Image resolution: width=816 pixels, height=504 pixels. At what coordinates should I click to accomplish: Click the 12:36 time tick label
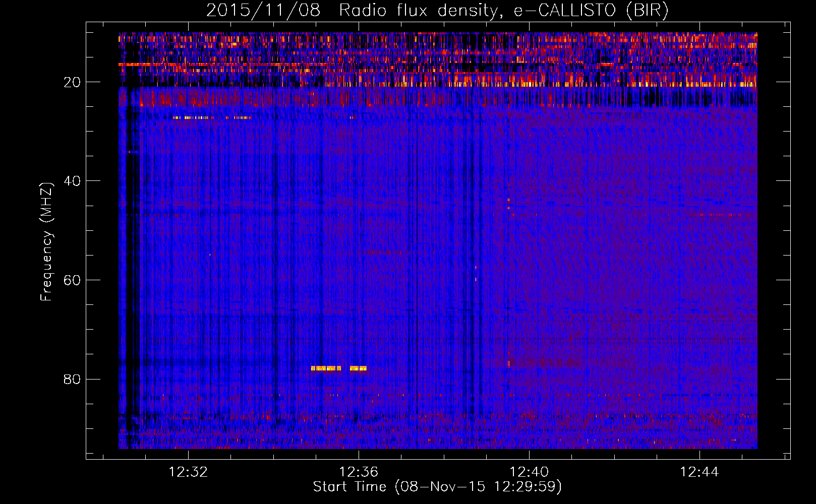click(359, 472)
